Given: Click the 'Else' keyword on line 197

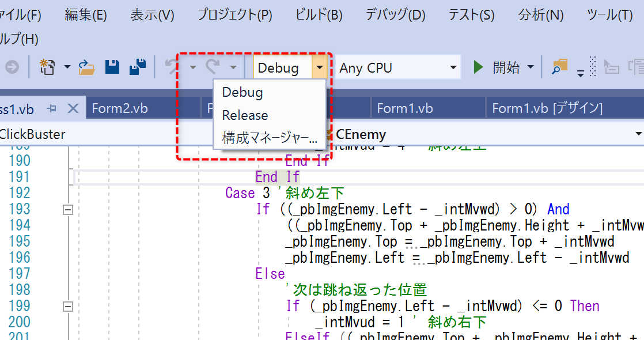Looking at the screenshot, I should (x=270, y=274).
